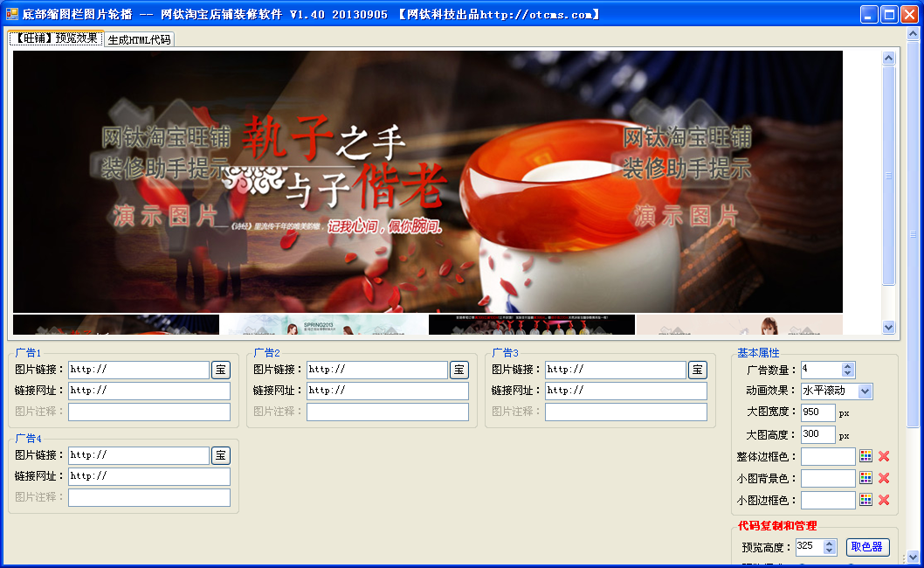Open color palette for 小图背景色

point(865,478)
